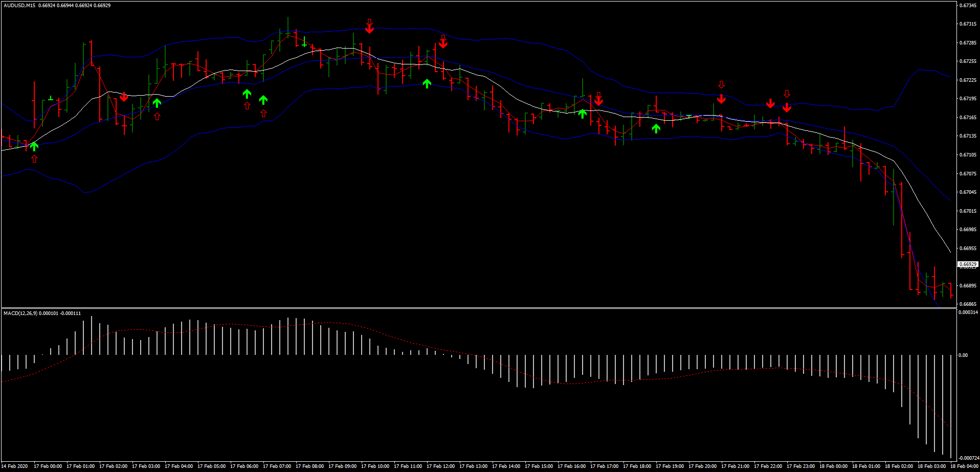Select the hollow red down arrow at 21:00
The width and height of the screenshot is (980, 472).
721,85
